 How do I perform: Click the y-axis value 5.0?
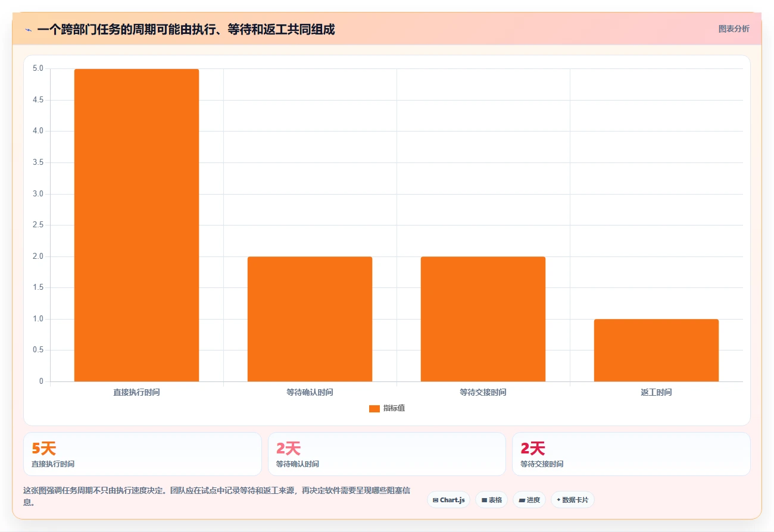(x=38, y=68)
